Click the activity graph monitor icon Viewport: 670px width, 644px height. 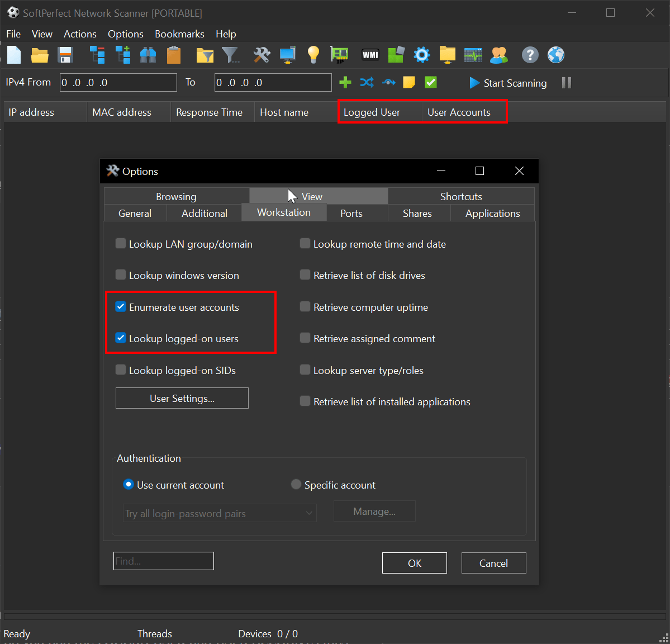click(473, 55)
